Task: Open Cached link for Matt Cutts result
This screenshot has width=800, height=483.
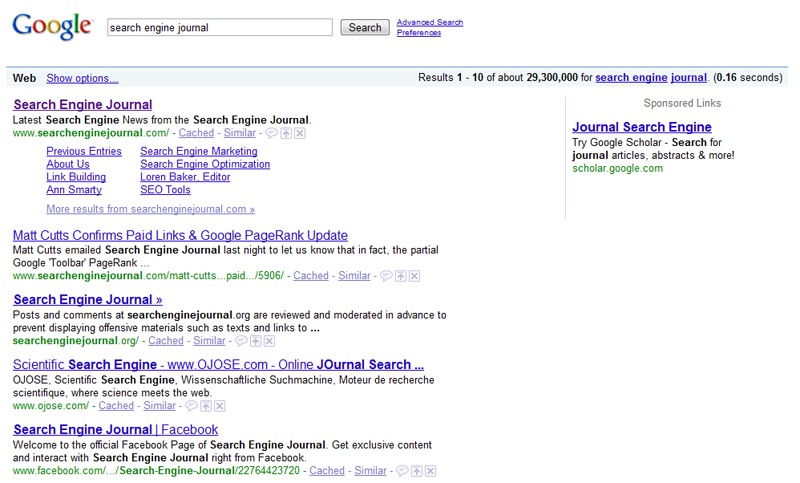Action: [x=311, y=276]
